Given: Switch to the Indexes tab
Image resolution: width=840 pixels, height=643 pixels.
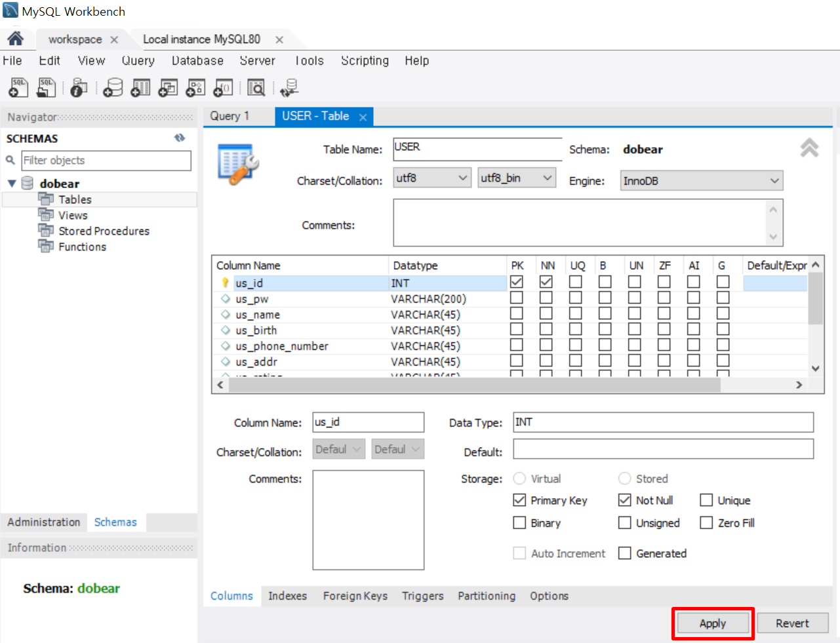Looking at the screenshot, I should (x=287, y=596).
